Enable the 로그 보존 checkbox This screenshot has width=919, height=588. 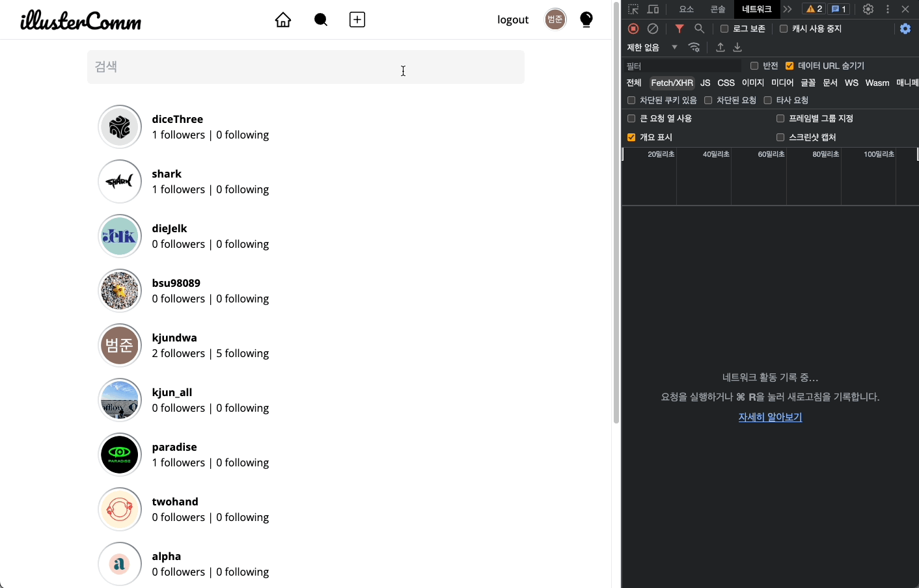(725, 29)
